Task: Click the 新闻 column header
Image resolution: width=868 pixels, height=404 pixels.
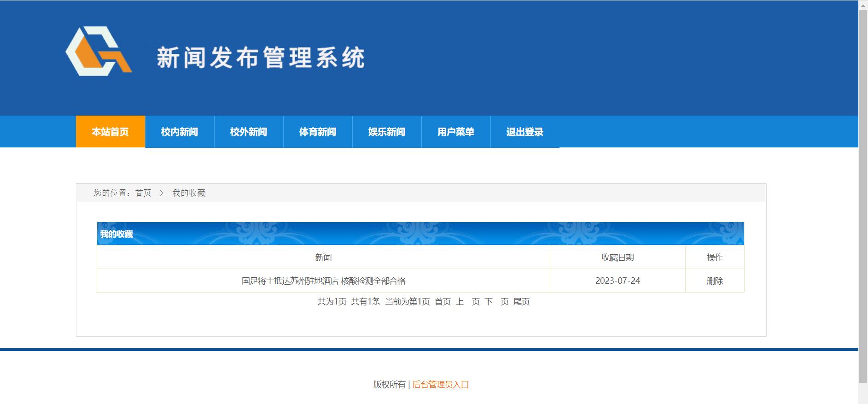Action: [x=323, y=257]
